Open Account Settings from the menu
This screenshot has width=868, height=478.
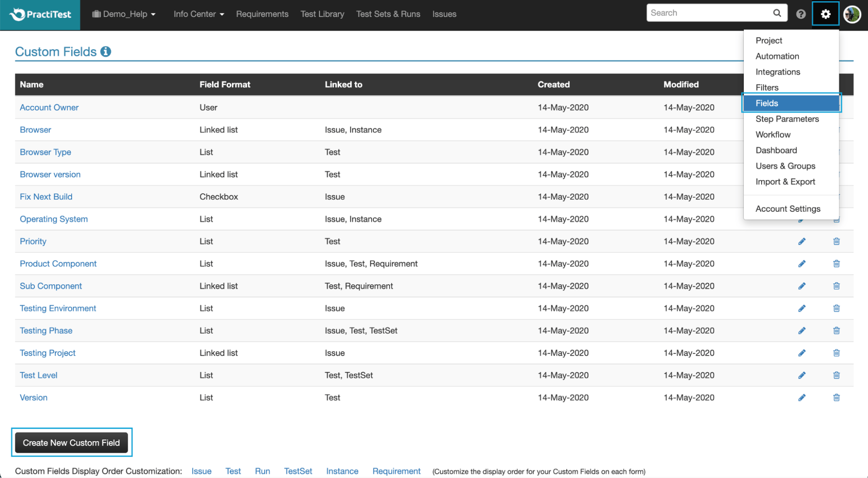(788, 208)
